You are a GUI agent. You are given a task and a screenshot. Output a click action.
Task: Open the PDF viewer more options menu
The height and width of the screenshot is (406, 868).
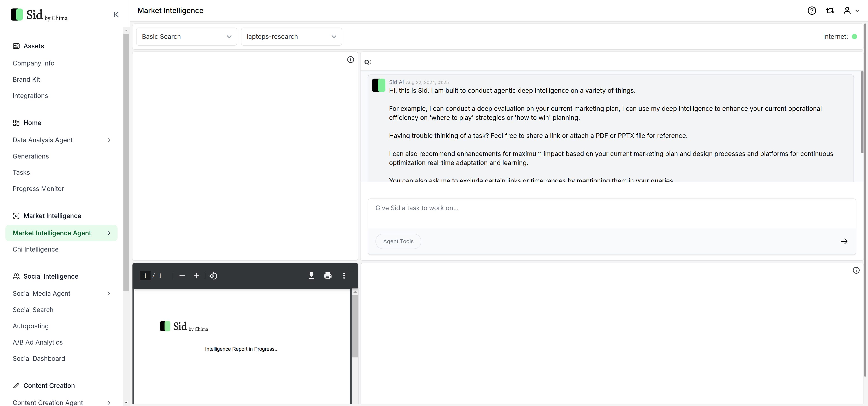coord(344,276)
